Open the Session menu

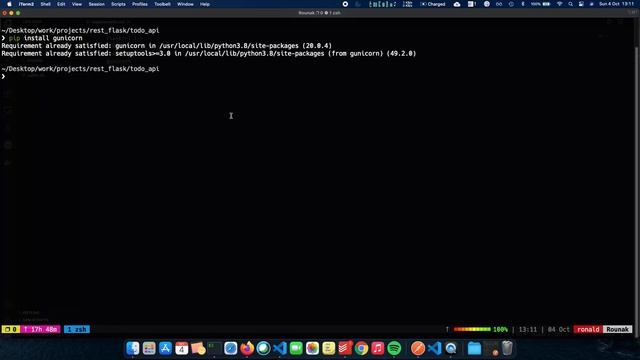tap(97, 4)
